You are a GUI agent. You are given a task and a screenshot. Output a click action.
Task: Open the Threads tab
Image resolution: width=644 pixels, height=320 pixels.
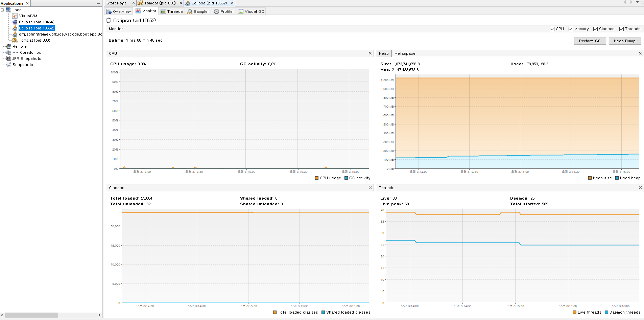pyautogui.click(x=172, y=12)
